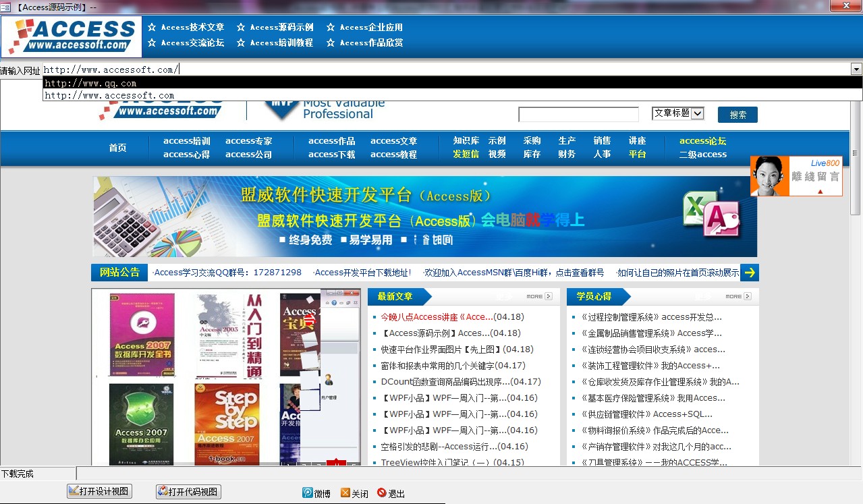The width and height of the screenshot is (863, 504).
Task: Click MORE icon in 学员心得 panel
Action: pyautogui.click(x=738, y=296)
